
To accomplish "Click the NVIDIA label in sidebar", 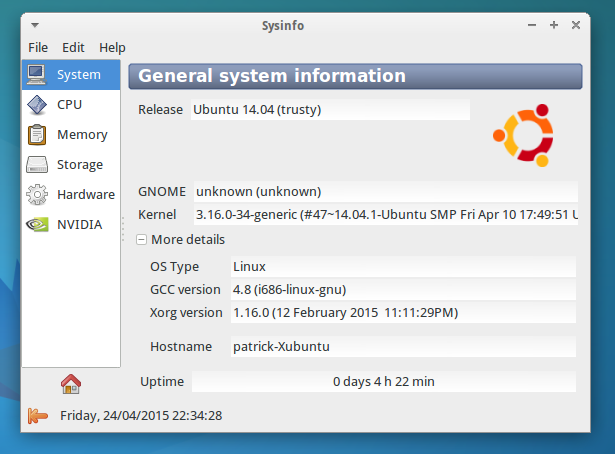I will click(x=80, y=225).
